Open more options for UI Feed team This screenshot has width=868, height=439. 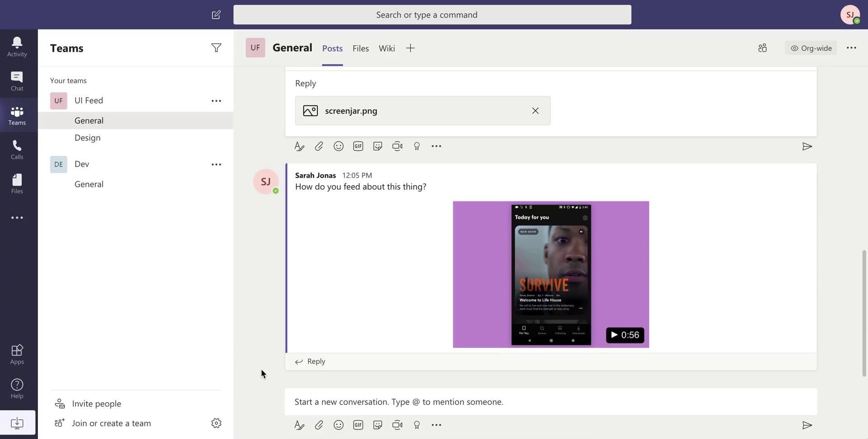point(216,101)
